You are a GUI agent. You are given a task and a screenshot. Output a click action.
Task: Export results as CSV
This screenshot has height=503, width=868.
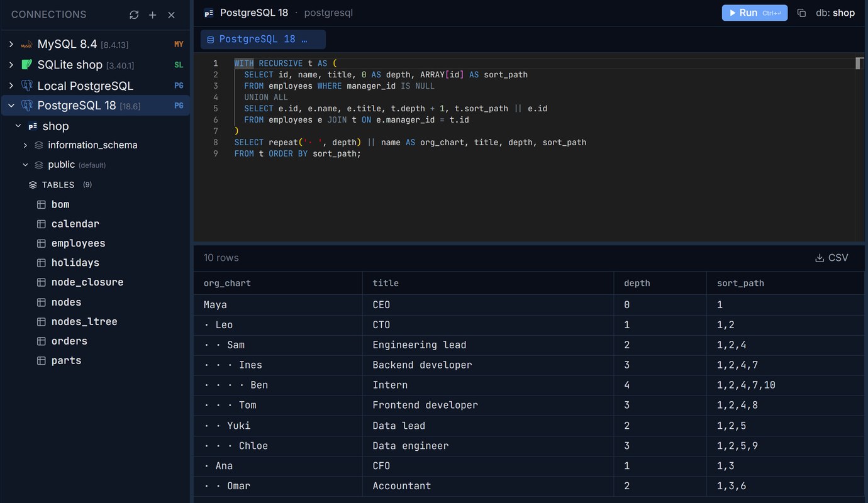832,258
